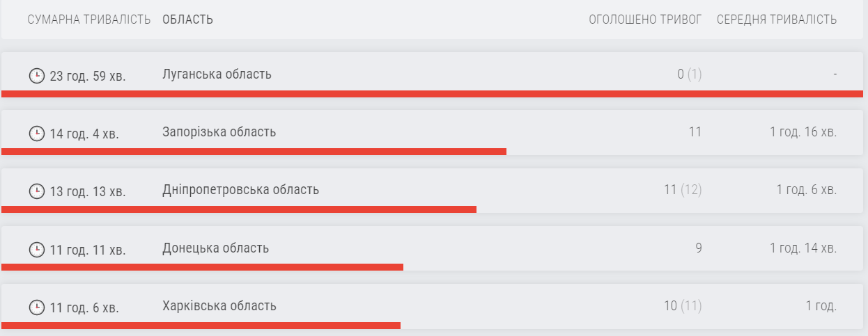Image resolution: width=868 pixels, height=336 pixels.
Task: Open Харківська область link
Action: pyautogui.click(x=219, y=306)
